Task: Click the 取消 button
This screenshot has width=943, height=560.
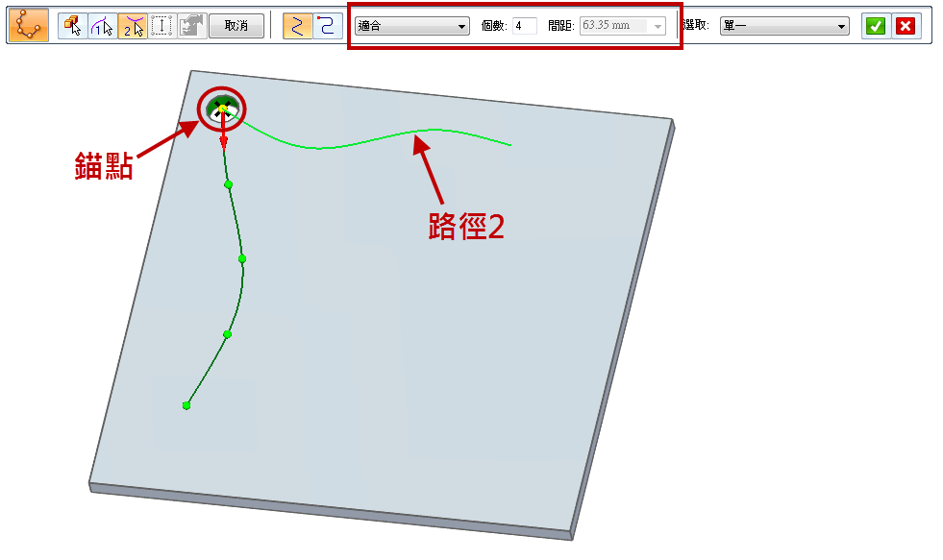Action: [236, 26]
